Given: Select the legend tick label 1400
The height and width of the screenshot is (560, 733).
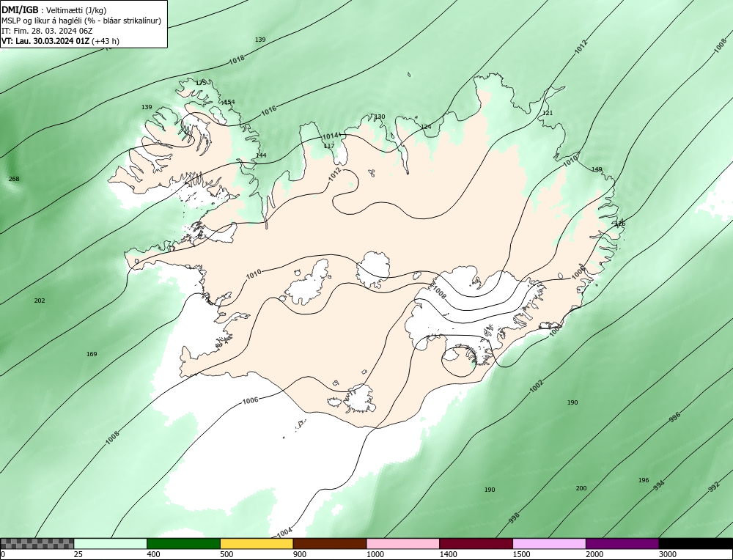Looking at the screenshot, I should (x=448, y=555).
